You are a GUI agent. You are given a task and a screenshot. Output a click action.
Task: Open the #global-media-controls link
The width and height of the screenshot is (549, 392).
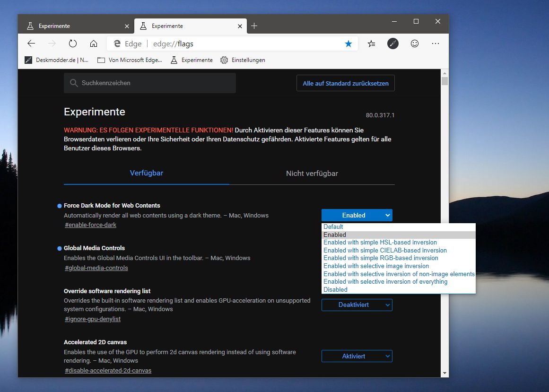tap(96, 268)
